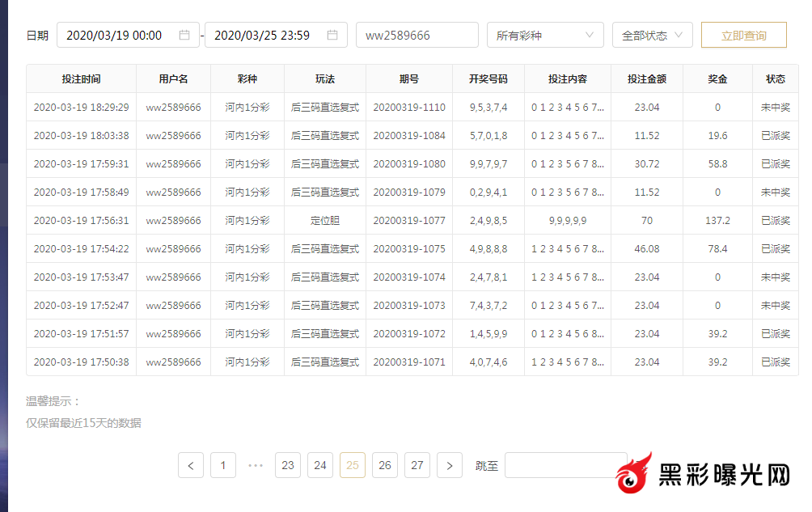Screen dimensions: 812x512
Task: Open page 24 of results
Action: 320,465
